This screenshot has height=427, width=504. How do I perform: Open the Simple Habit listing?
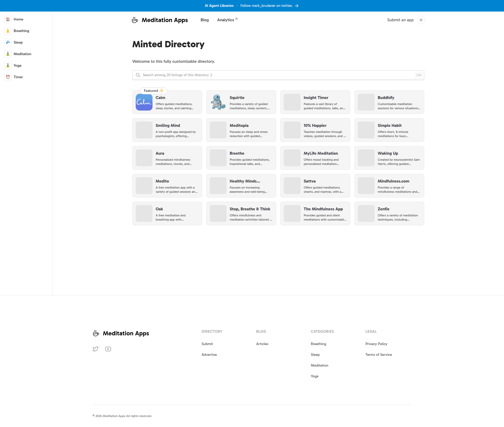pos(389,130)
